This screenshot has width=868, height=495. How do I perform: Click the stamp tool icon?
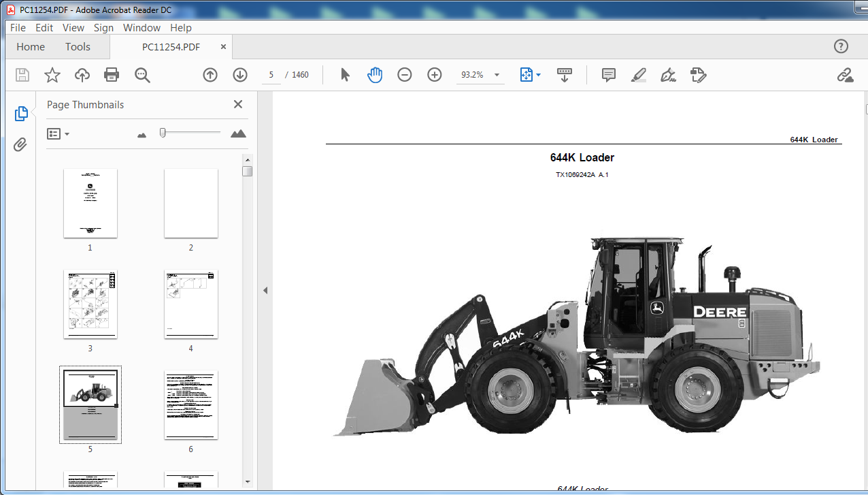pos(698,75)
